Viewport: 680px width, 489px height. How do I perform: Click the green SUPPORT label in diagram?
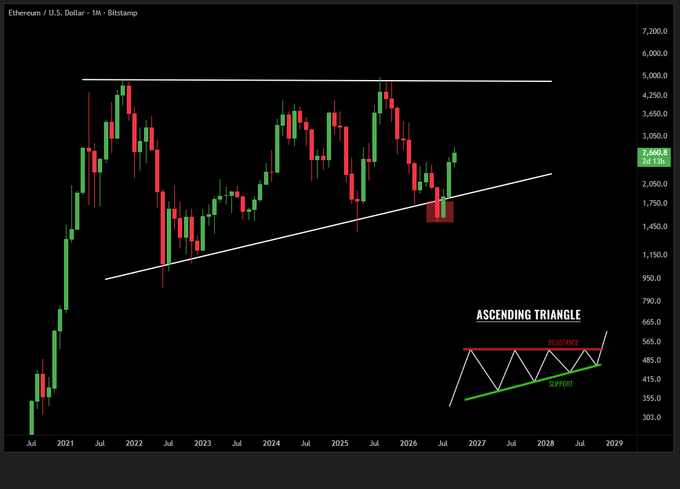pyautogui.click(x=561, y=384)
